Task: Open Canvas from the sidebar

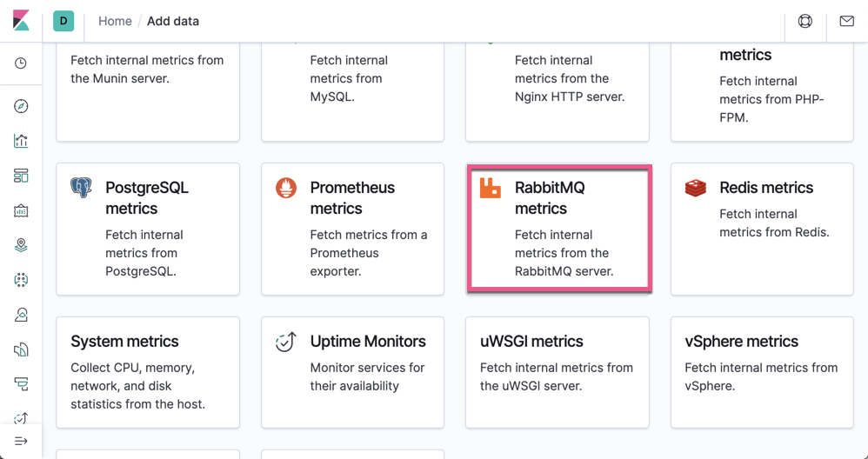Action: pyautogui.click(x=21, y=210)
